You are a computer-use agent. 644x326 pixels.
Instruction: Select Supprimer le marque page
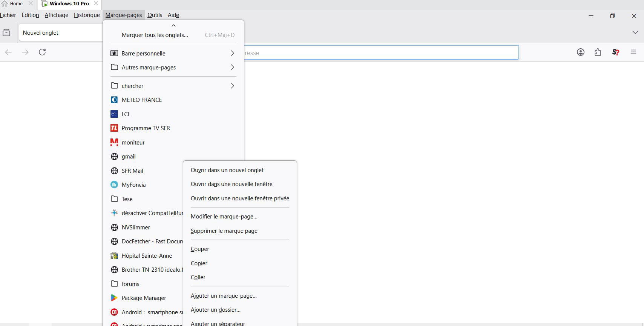click(224, 231)
